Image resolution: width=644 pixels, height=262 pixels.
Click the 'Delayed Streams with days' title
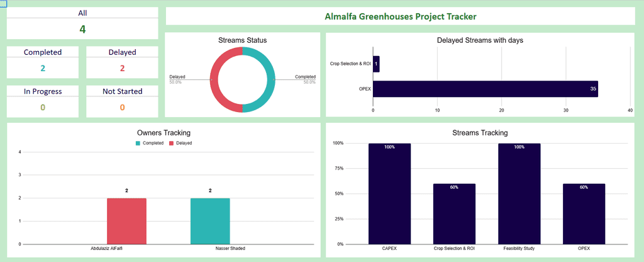click(480, 40)
